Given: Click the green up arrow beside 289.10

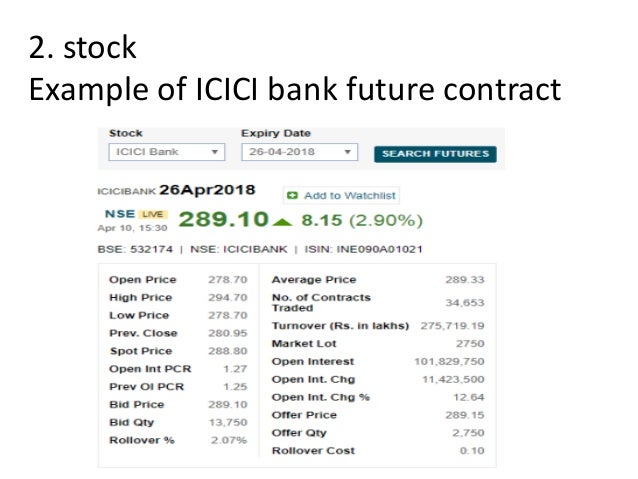Looking at the screenshot, I should [283, 219].
